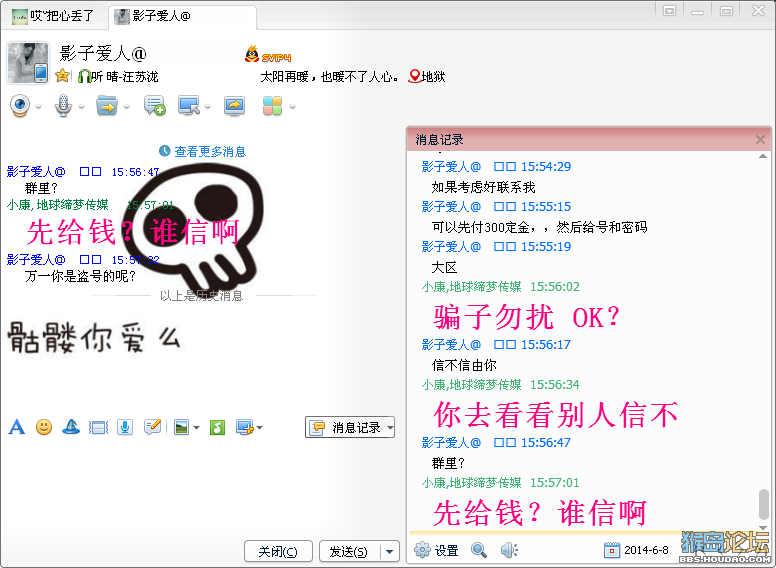Click the speaker icon in message record footer
This screenshot has height=568, width=776.
509,550
